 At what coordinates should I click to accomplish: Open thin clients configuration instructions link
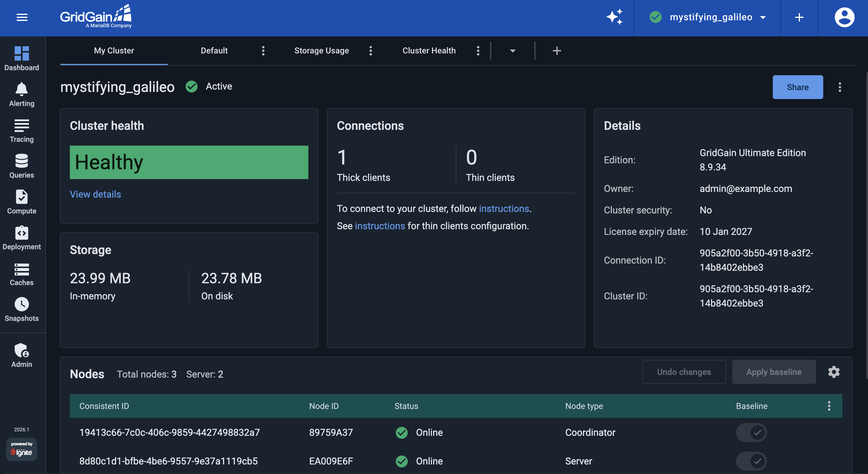379,226
